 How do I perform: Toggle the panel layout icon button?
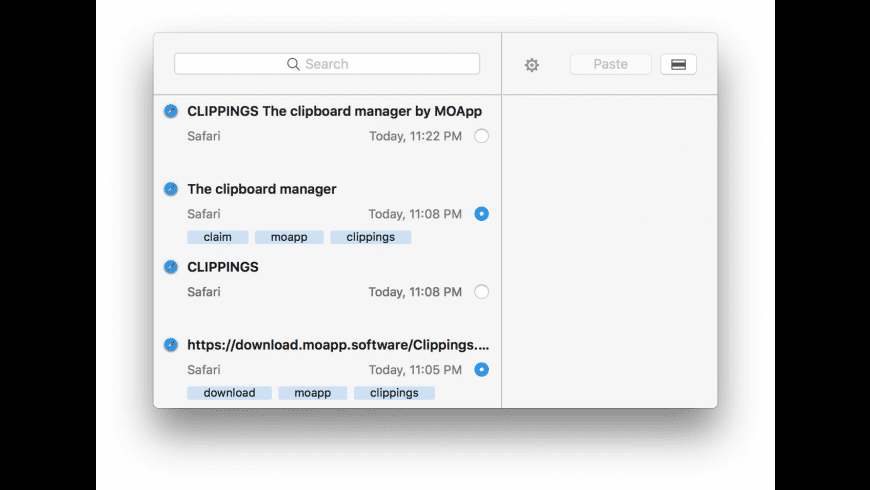(678, 64)
